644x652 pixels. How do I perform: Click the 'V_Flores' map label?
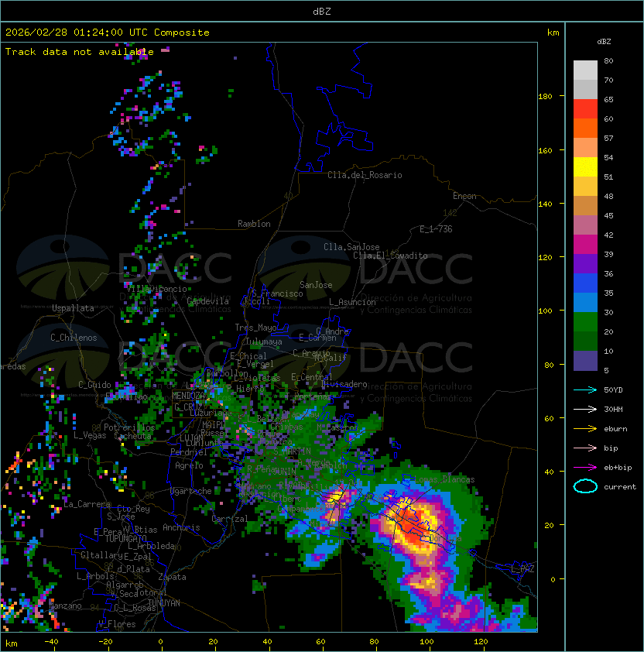pos(117,624)
